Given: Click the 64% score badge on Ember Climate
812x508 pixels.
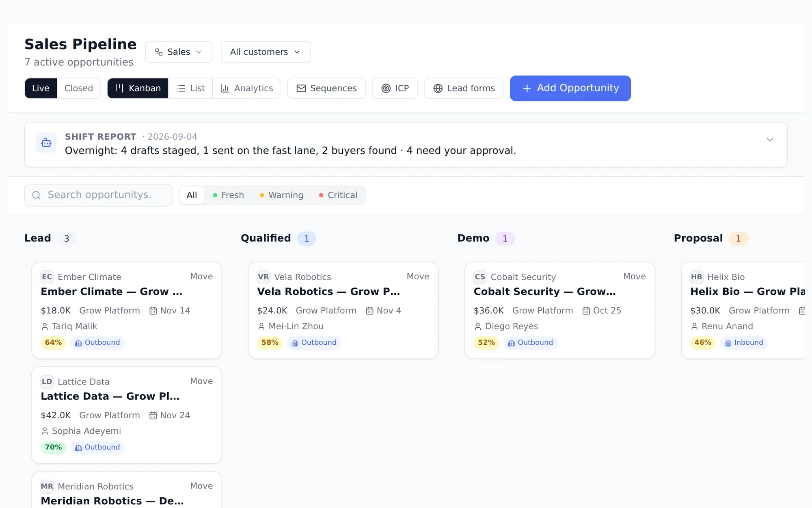Looking at the screenshot, I should pos(53,343).
